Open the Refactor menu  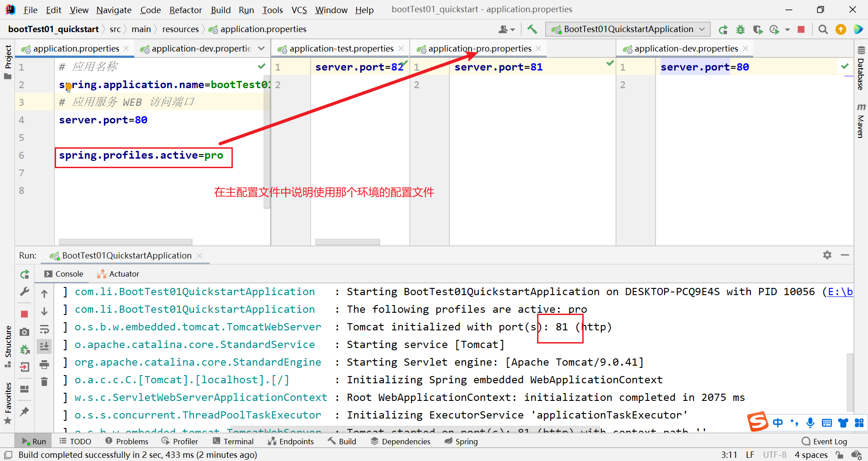185,10
